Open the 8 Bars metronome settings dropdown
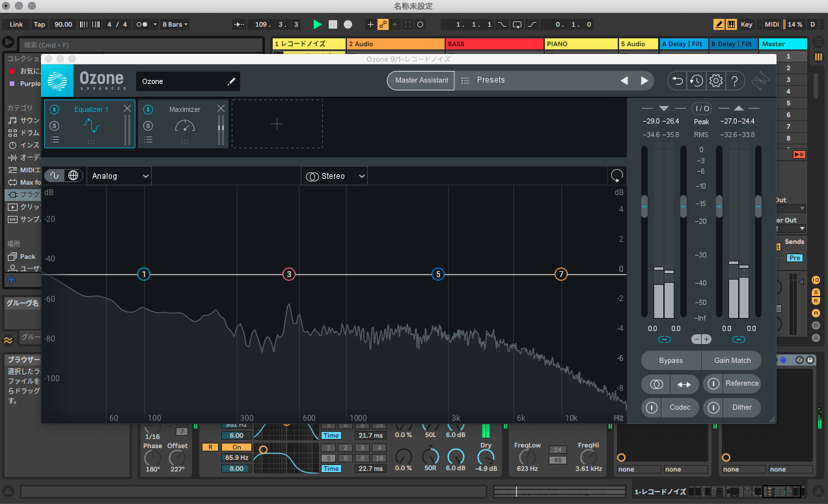 [x=175, y=25]
